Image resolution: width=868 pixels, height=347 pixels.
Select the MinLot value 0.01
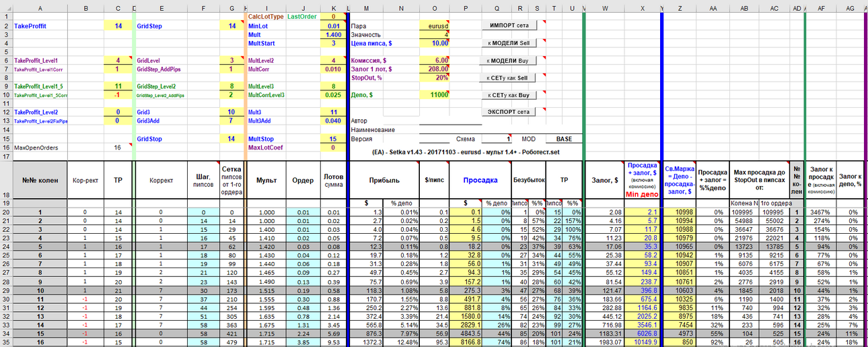tap(333, 25)
